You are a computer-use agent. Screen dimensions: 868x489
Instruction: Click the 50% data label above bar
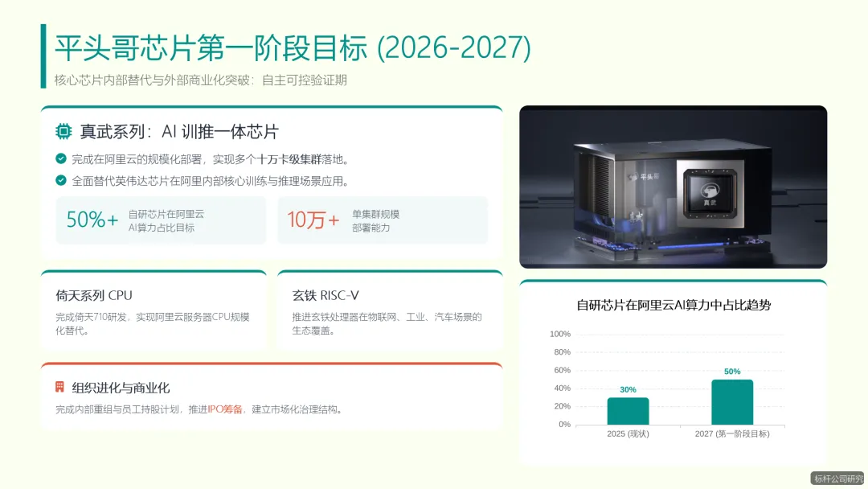[732, 371]
